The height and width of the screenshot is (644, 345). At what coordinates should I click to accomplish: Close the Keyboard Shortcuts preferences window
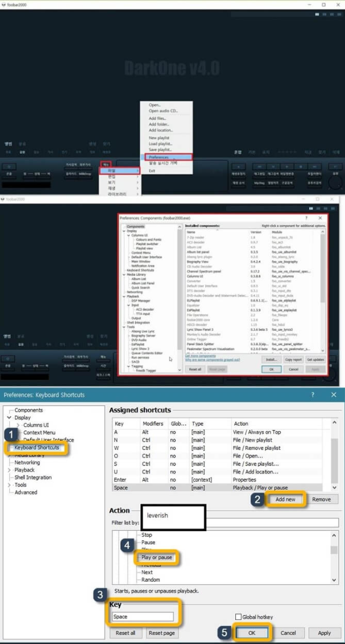click(x=333, y=395)
